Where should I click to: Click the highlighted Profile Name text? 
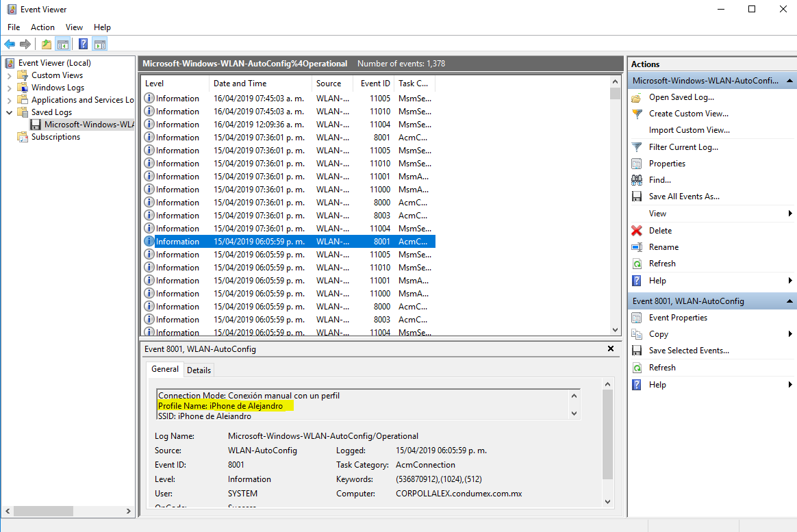220,406
